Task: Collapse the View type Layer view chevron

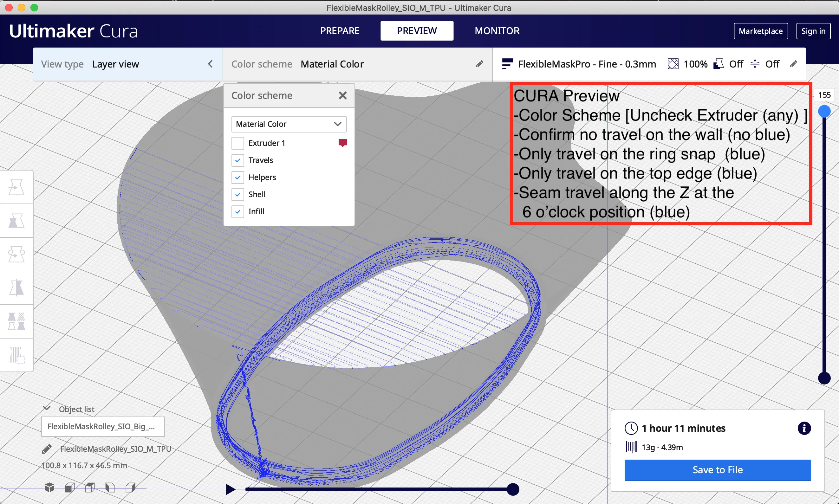Action: pos(210,64)
